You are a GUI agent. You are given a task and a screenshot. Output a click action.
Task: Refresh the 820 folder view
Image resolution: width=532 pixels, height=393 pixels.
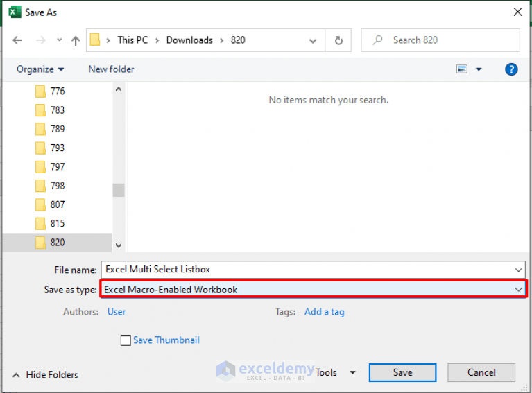coord(338,40)
